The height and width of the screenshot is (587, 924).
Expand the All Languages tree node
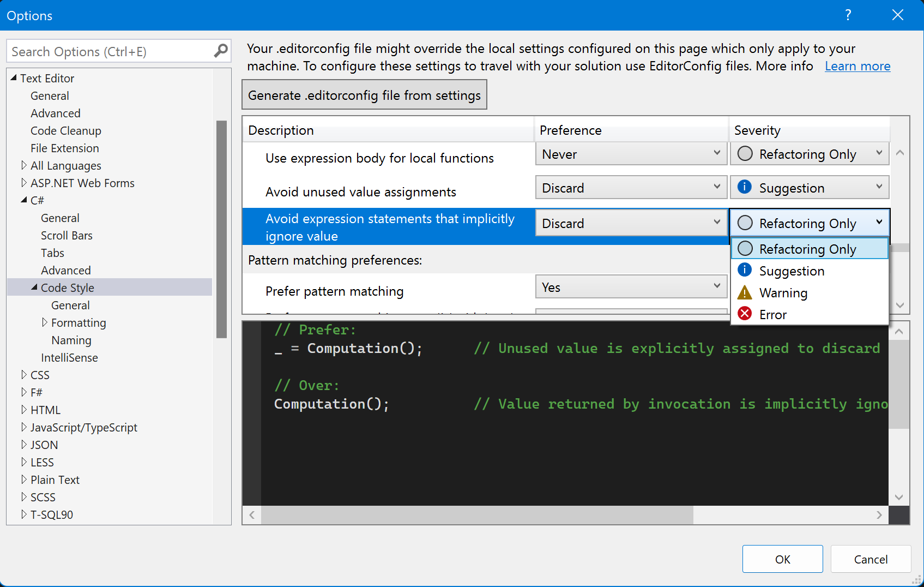click(24, 165)
